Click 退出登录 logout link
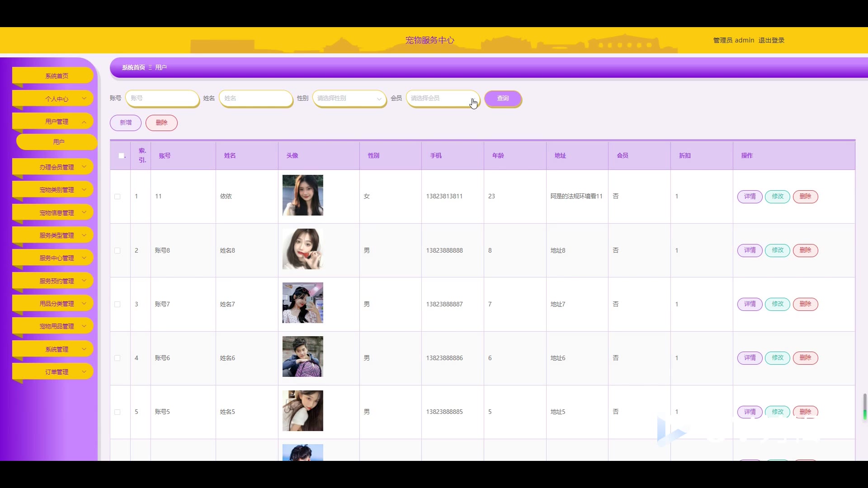The image size is (868, 488). pos(771,40)
